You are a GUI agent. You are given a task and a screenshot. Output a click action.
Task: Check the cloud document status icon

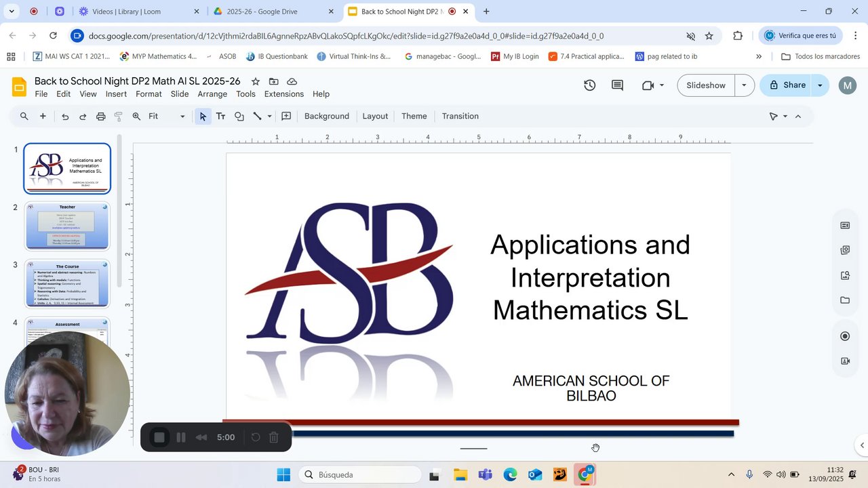[x=292, y=81]
